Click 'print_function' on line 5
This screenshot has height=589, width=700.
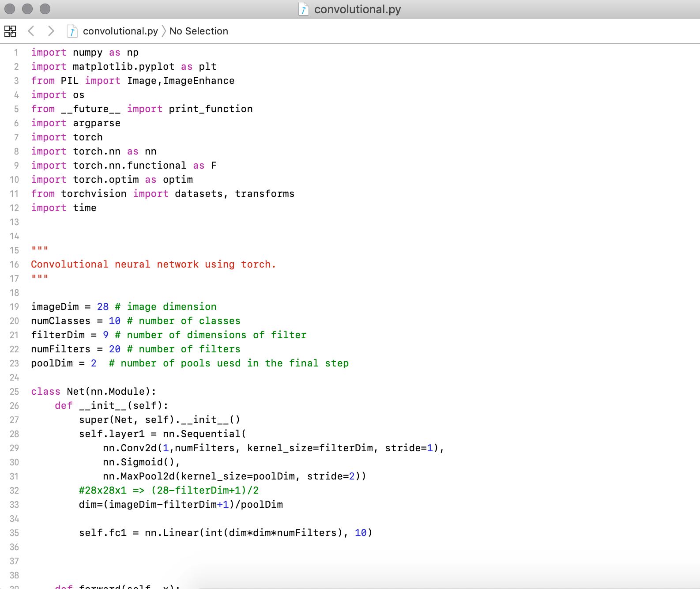[x=211, y=109]
